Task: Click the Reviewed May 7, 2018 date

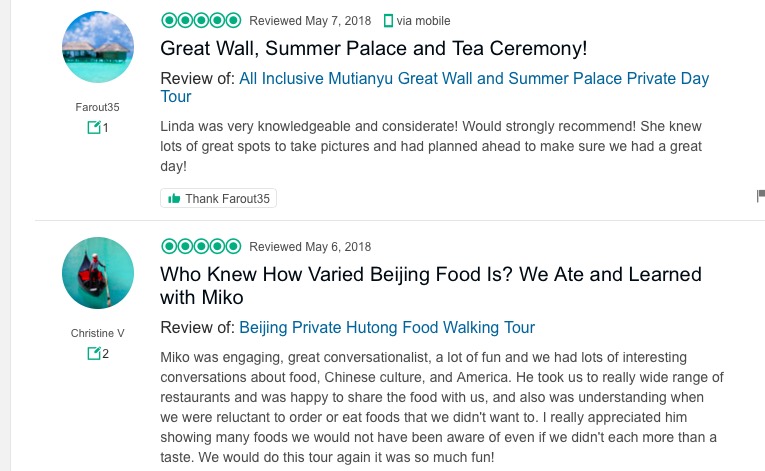Action: 309,21
